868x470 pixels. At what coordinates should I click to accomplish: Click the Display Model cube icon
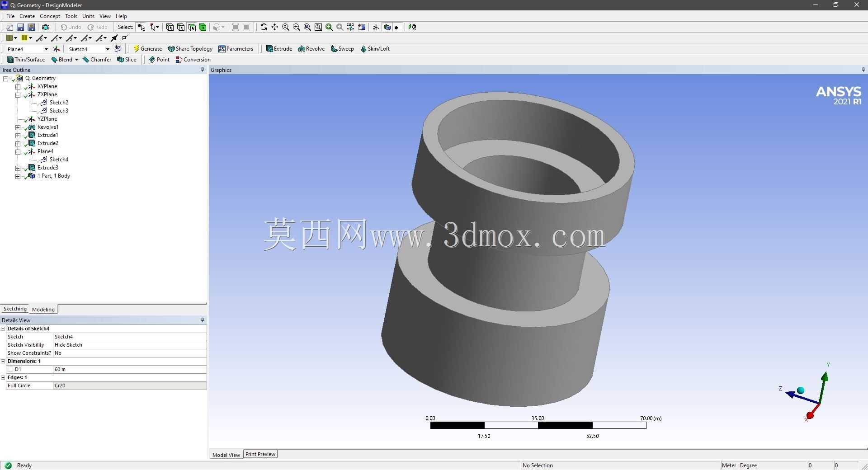[x=387, y=27]
